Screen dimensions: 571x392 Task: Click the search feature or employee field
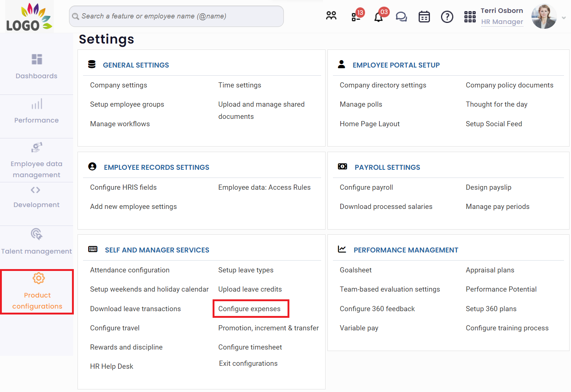tap(176, 16)
